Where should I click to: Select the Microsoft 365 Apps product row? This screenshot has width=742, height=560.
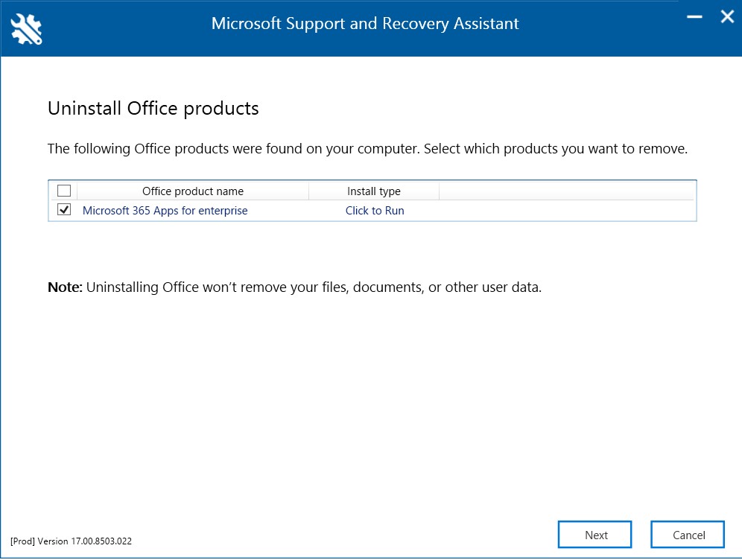521,210
